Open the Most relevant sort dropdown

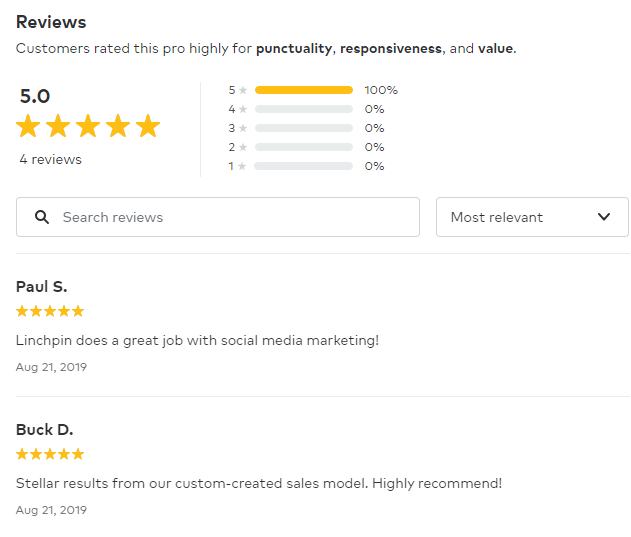point(532,217)
